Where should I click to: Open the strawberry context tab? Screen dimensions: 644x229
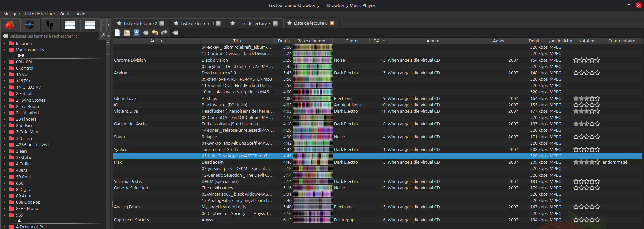pyautogui.click(x=10, y=25)
